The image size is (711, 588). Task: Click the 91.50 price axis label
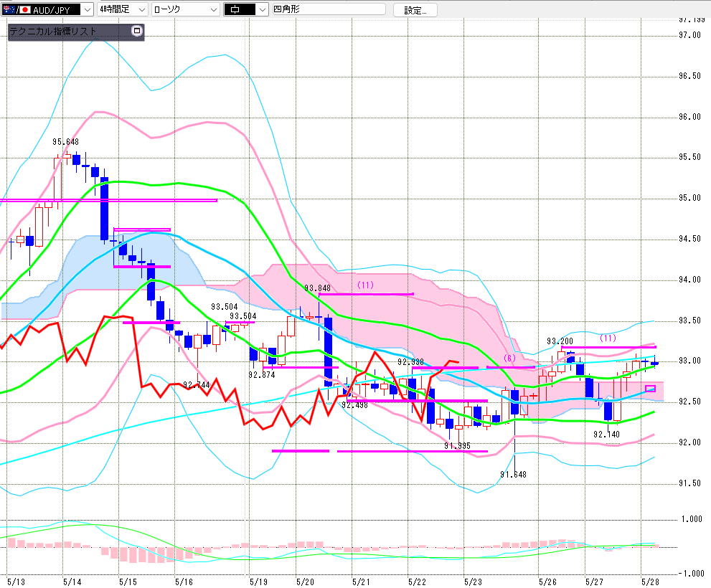coord(689,483)
